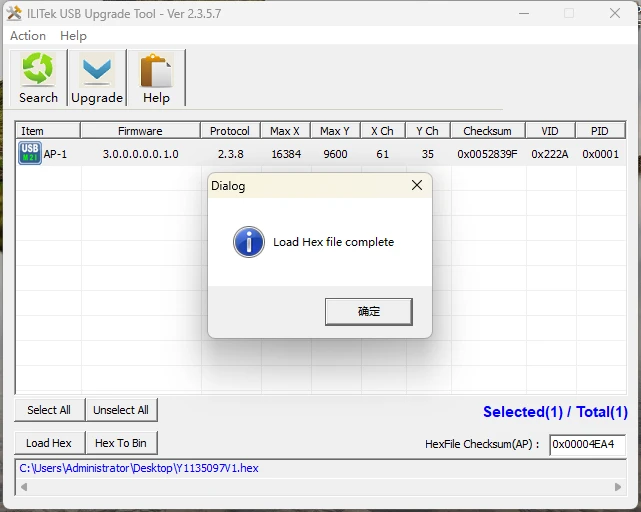
Task: Click the Hex To Bin button
Action: [121, 443]
